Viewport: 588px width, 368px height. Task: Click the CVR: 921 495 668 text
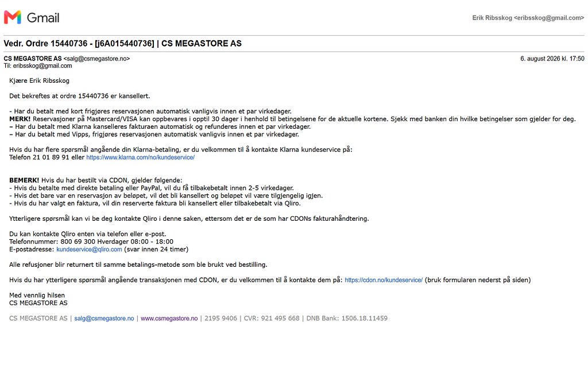click(x=272, y=319)
